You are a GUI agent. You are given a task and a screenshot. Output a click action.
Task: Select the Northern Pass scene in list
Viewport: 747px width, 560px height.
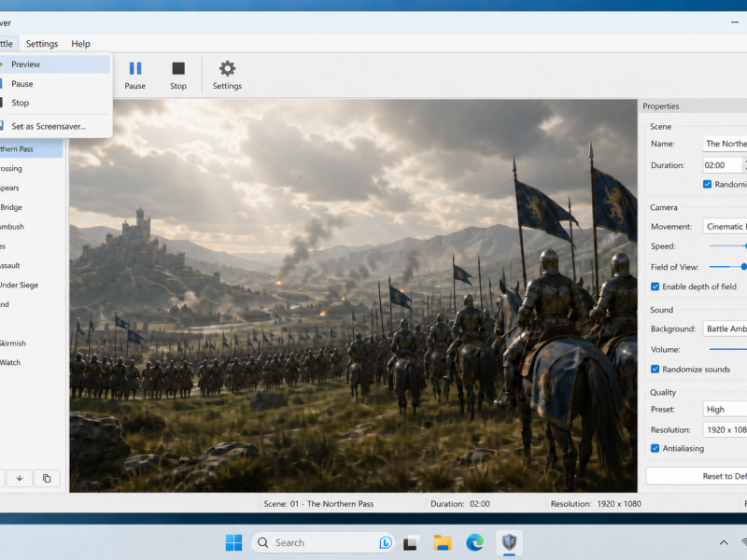[31, 149]
